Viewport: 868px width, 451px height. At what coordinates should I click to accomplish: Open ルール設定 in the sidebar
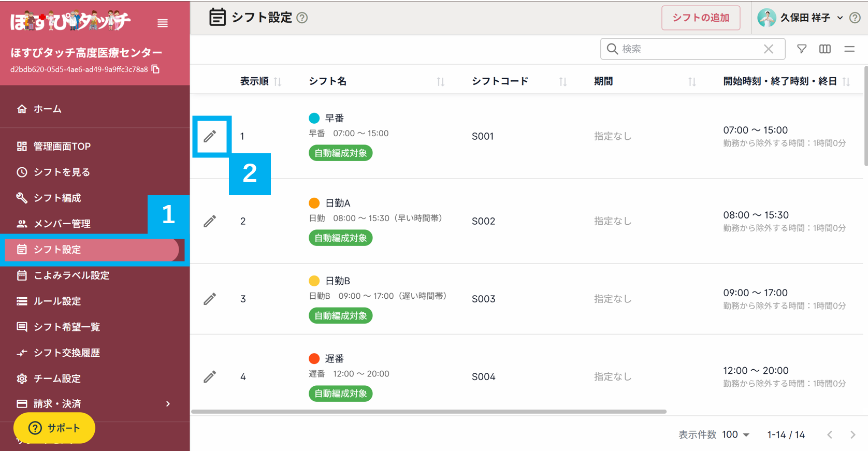[x=95, y=301]
